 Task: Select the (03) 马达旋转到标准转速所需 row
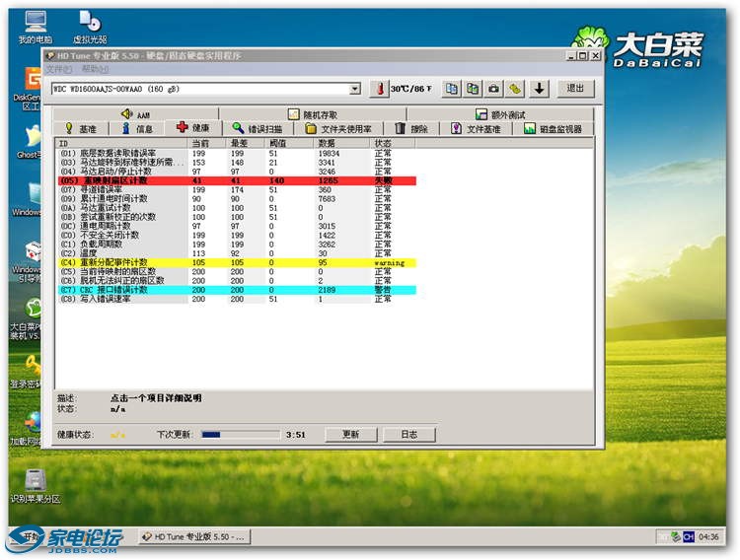click(237, 163)
